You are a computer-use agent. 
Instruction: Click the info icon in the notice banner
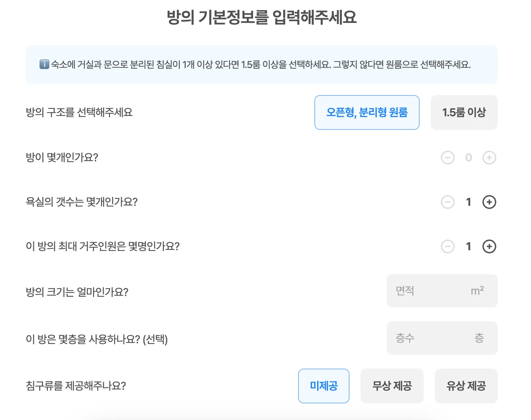[44, 65]
